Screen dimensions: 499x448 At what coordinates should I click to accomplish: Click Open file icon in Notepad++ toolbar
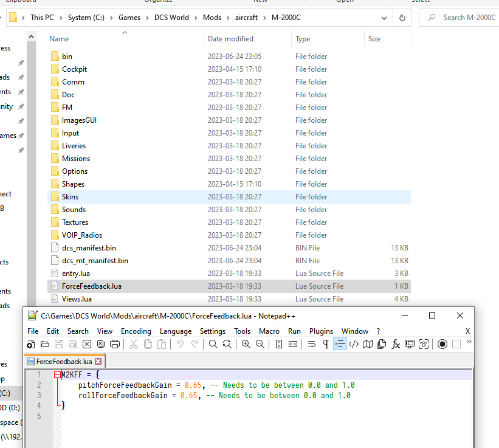pyautogui.click(x=45, y=344)
